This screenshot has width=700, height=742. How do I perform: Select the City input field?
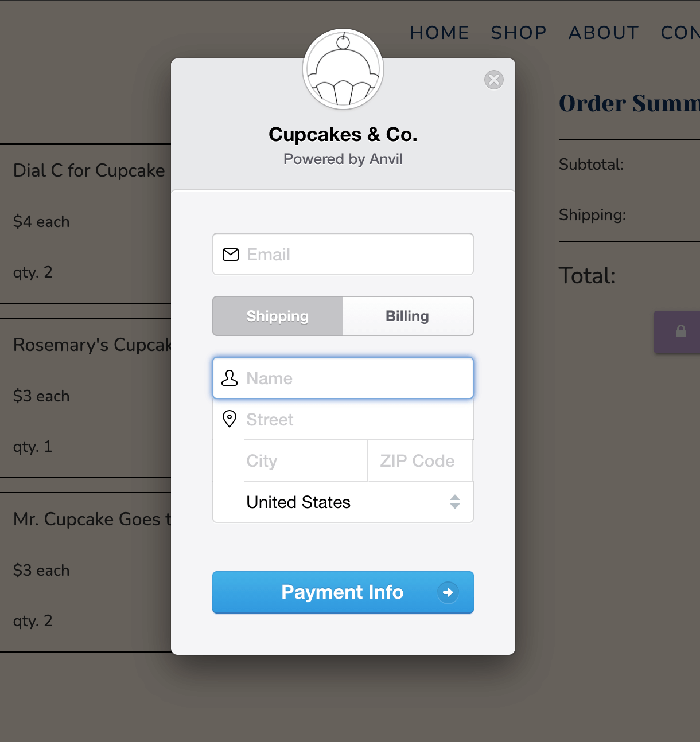point(305,461)
